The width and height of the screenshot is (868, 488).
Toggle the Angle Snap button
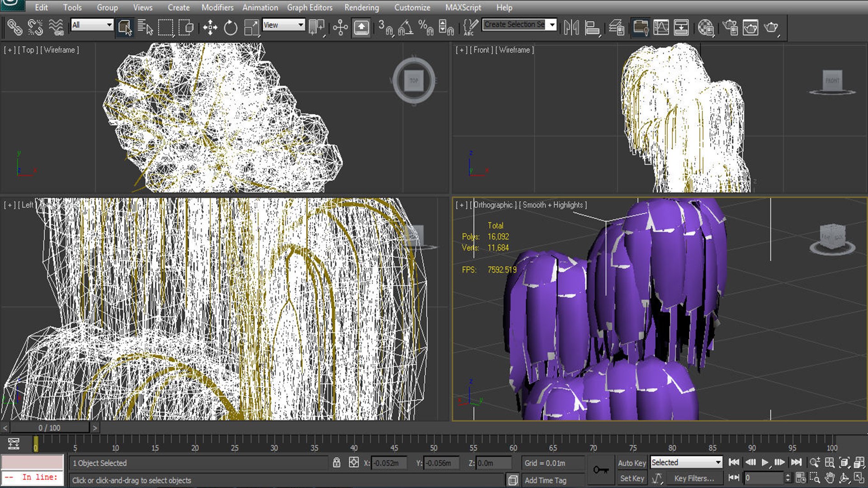pyautogui.click(x=406, y=28)
